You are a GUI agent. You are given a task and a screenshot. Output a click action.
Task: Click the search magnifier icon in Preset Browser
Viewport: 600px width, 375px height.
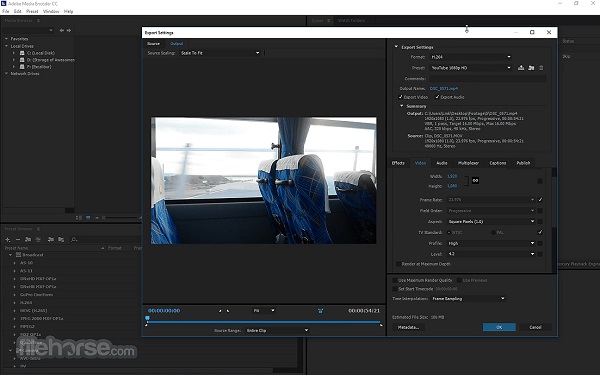(x=74, y=240)
